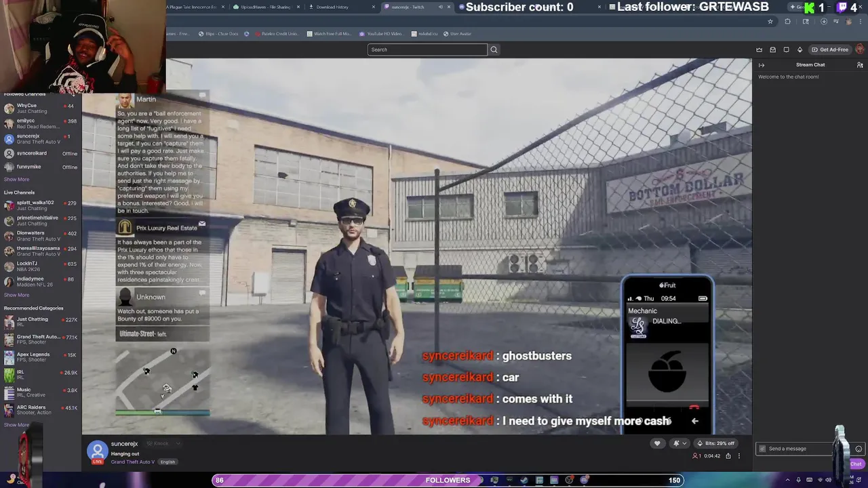
Task: Click the Get Ad-Free button
Action: coord(830,49)
